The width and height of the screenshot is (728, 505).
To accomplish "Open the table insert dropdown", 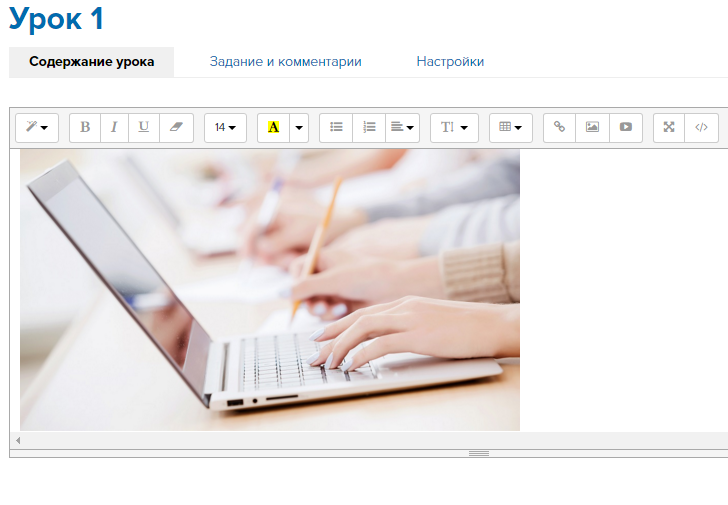I will click(510, 127).
